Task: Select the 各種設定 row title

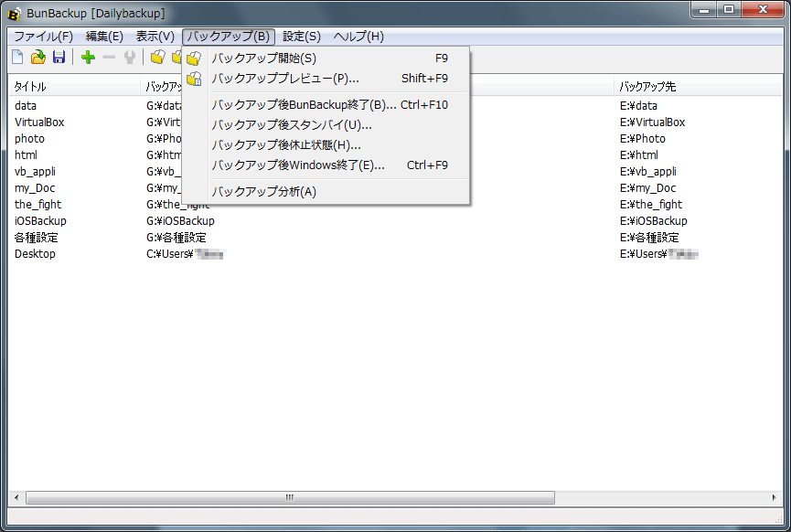Action: click(x=37, y=238)
